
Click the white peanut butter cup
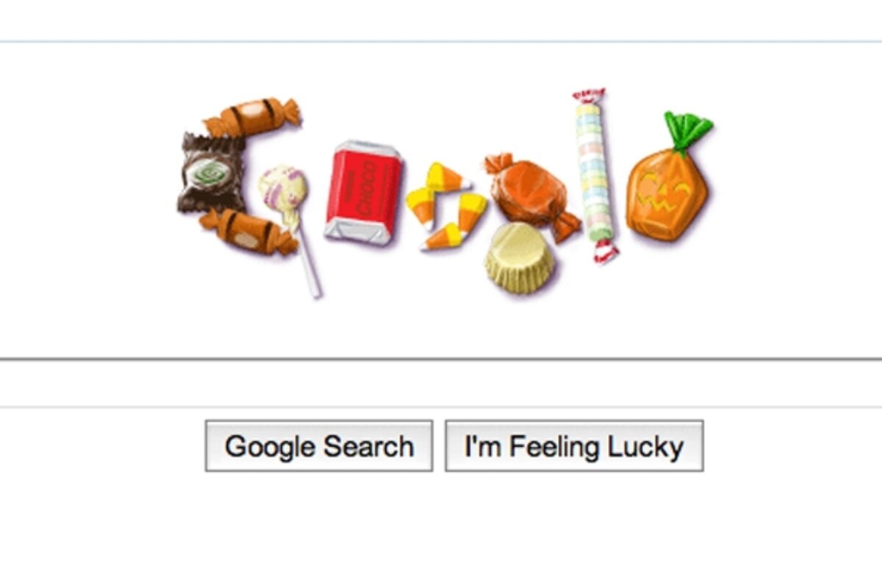519,259
